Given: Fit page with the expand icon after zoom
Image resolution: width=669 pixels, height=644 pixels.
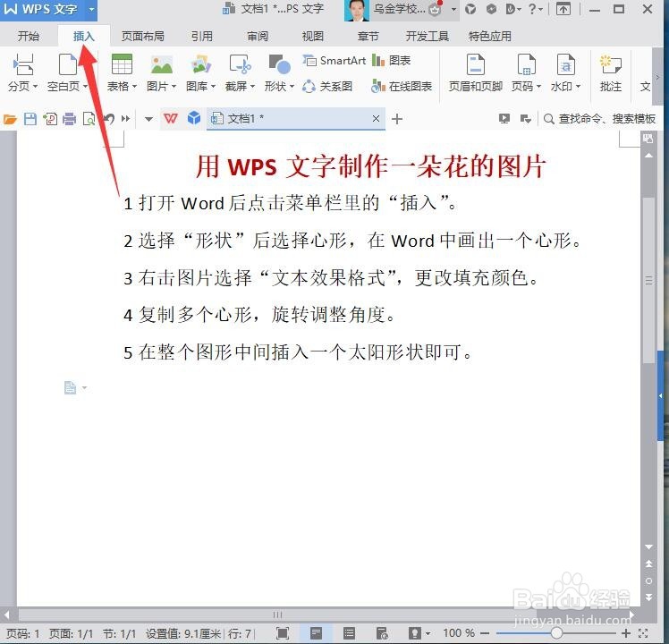Looking at the screenshot, I should pos(643,633).
